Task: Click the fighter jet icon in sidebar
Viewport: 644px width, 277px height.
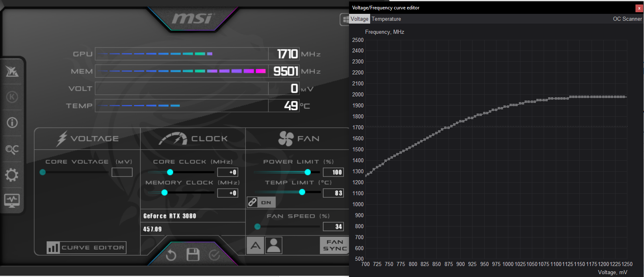Action: (x=12, y=71)
